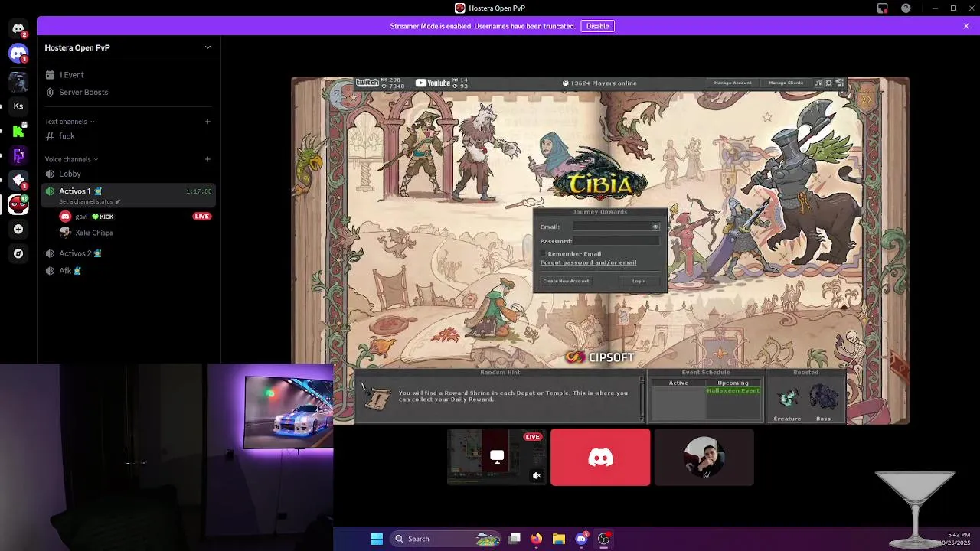
Task: Select the participant photo avatar tile
Action: 704,457
